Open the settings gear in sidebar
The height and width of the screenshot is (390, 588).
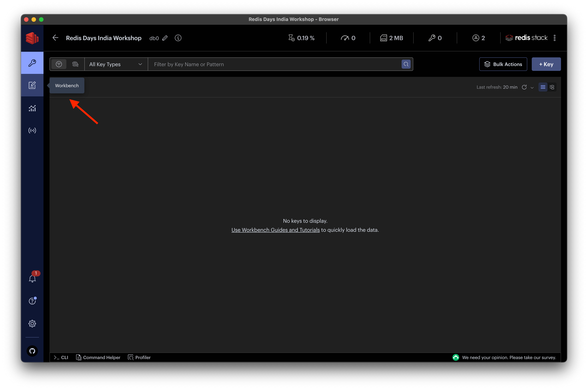[32, 323]
